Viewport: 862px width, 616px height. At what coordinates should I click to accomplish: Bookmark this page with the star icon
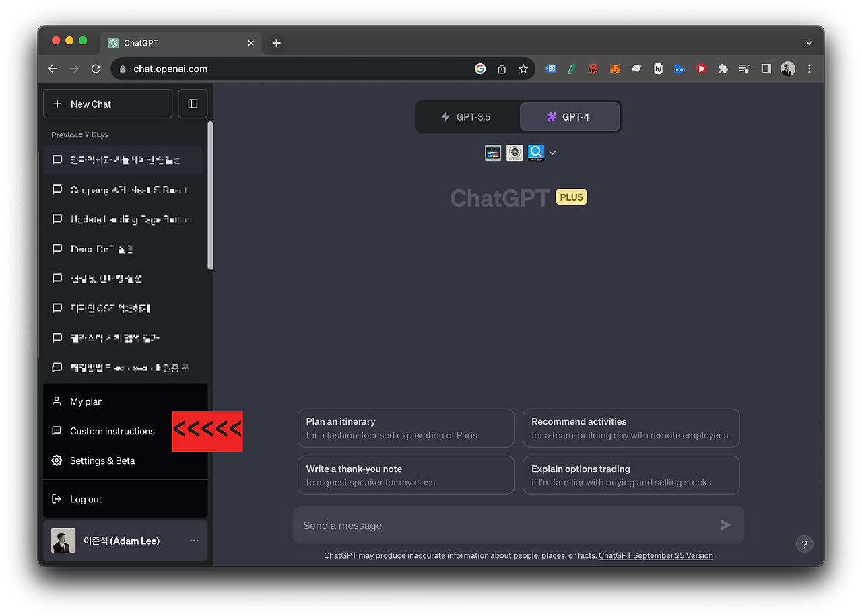(x=523, y=69)
